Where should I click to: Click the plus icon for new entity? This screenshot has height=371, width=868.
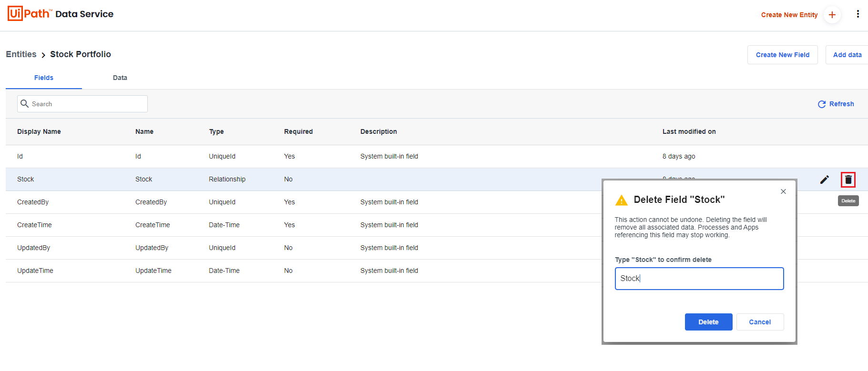coord(832,15)
